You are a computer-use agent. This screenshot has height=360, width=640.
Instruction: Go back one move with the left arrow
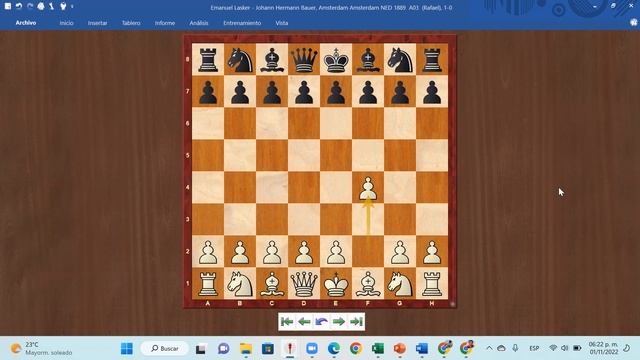tap(304, 322)
